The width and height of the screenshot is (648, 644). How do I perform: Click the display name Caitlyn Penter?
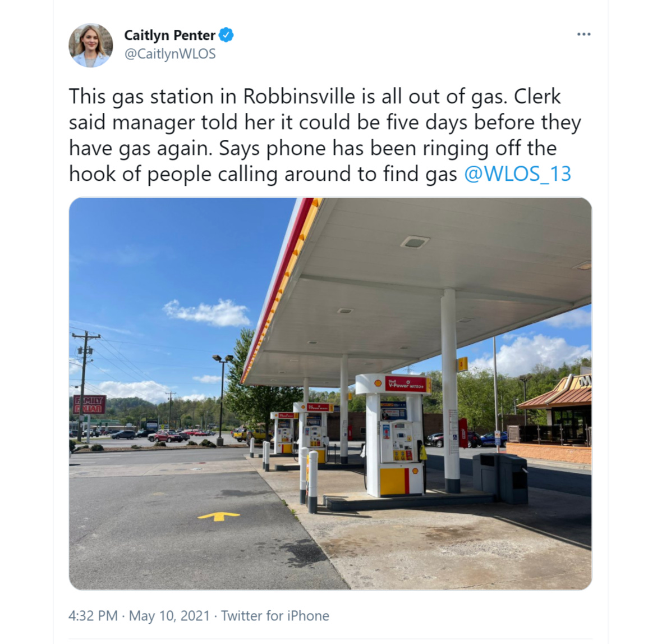click(x=170, y=35)
